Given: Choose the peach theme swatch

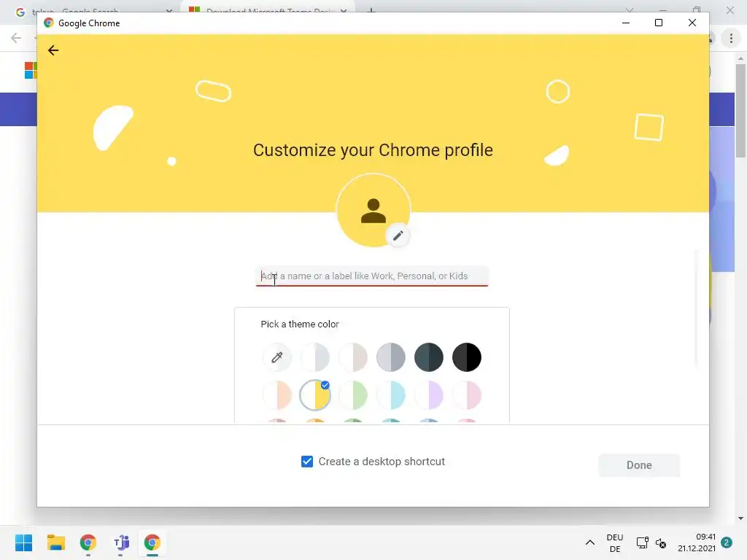Looking at the screenshot, I should point(277,395).
